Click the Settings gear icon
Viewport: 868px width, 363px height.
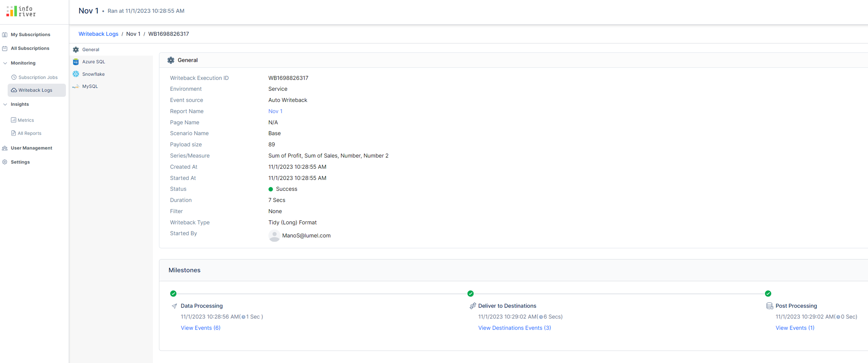coord(5,162)
